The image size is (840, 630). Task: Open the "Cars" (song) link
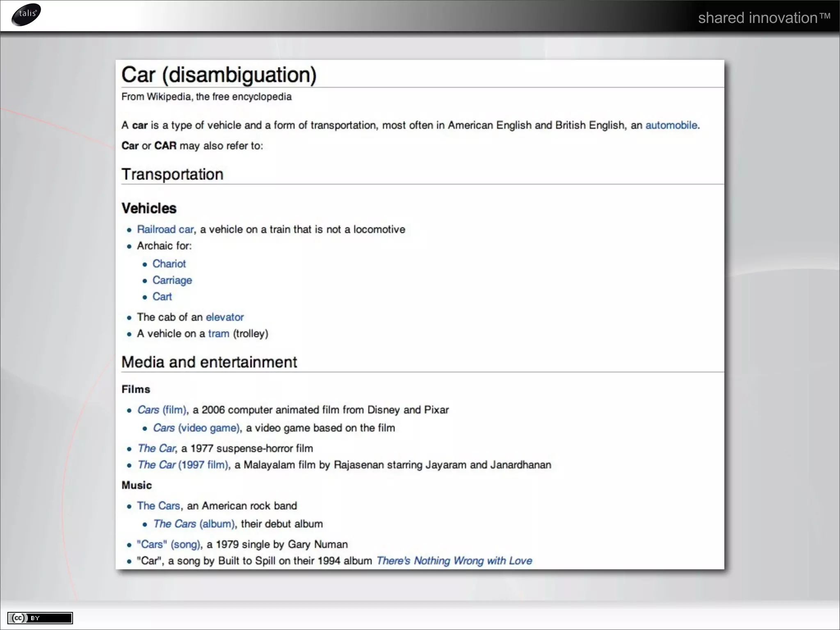[x=169, y=544]
